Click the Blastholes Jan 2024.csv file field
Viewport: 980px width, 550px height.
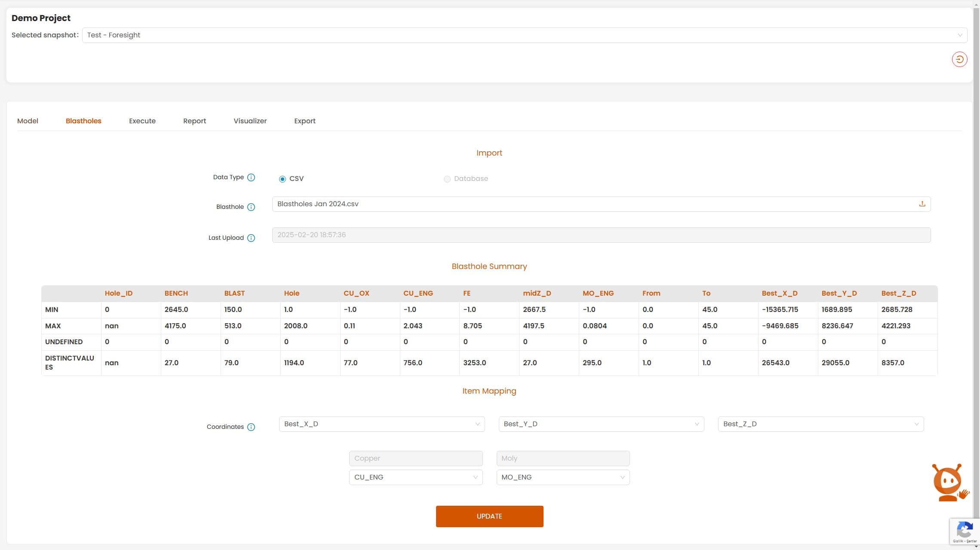point(601,204)
